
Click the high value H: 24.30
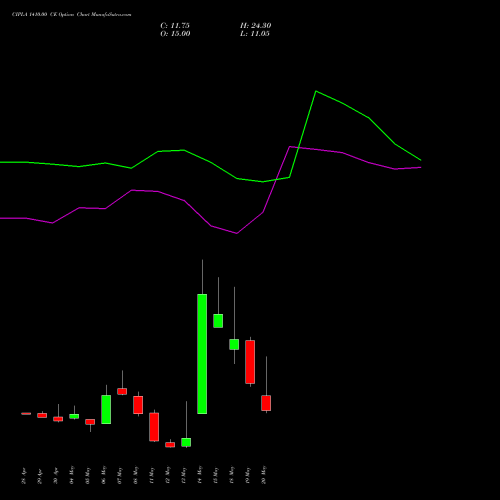[255, 26]
